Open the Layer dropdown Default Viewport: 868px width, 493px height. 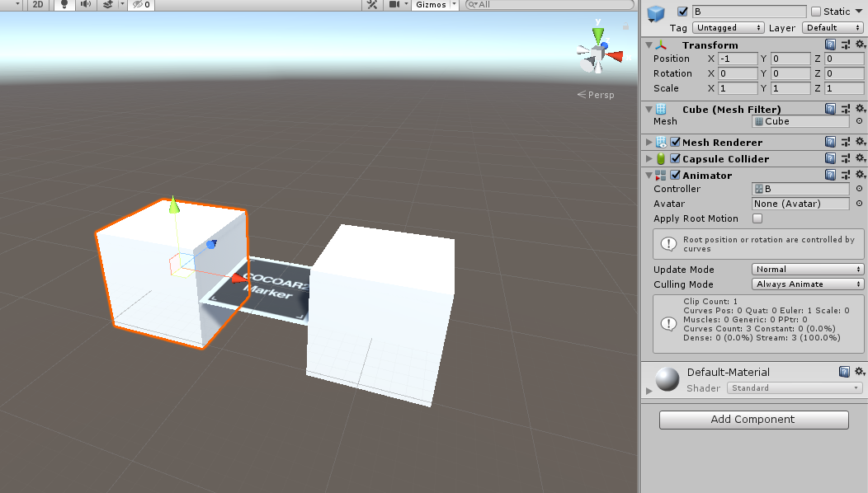[x=833, y=28]
